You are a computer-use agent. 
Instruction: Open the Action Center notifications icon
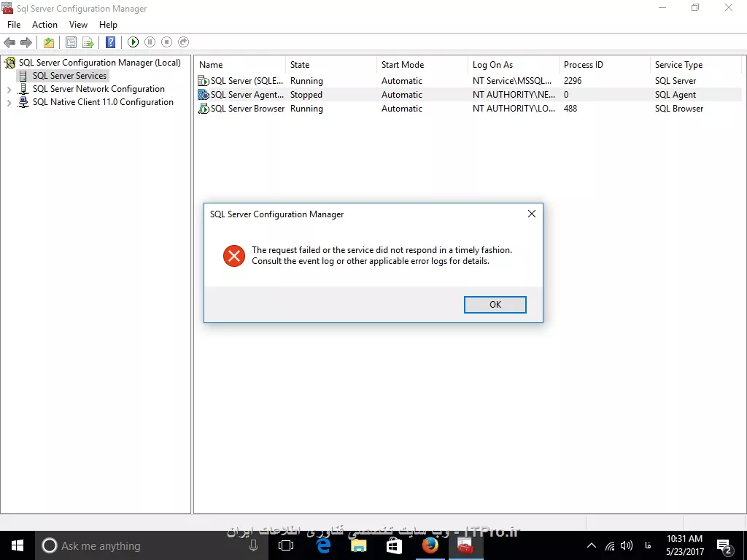tap(724, 545)
